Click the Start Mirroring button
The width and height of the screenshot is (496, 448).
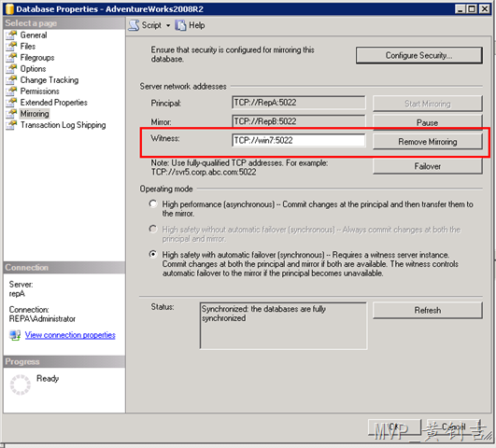pyautogui.click(x=428, y=104)
